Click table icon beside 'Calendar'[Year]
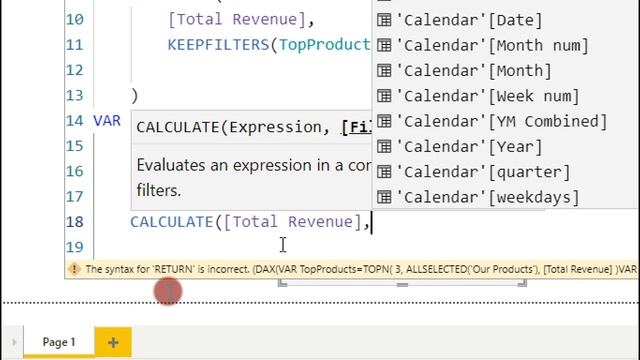This screenshot has width=640, height=360. (384, 146)
